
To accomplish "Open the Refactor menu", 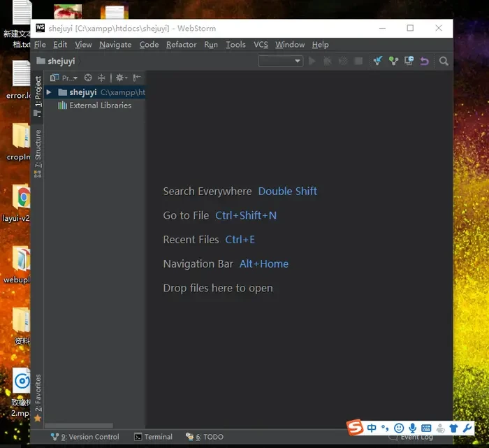I will coord(181,45).
